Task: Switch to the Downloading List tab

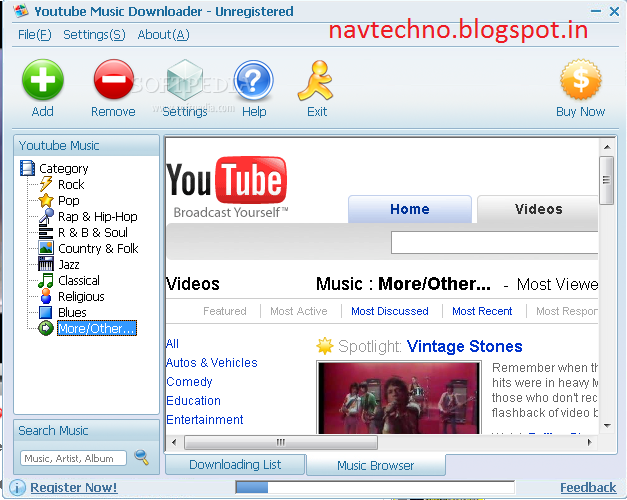Action: point(235,464)
